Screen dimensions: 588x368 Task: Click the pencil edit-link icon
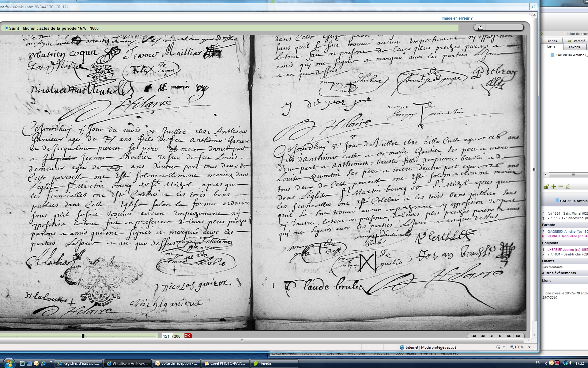(568, 186)
